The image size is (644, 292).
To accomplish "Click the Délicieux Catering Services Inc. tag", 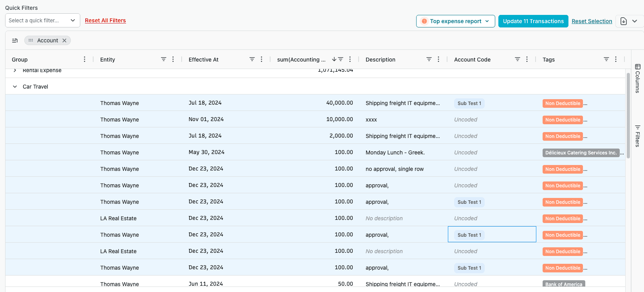I will click(581, 153).
